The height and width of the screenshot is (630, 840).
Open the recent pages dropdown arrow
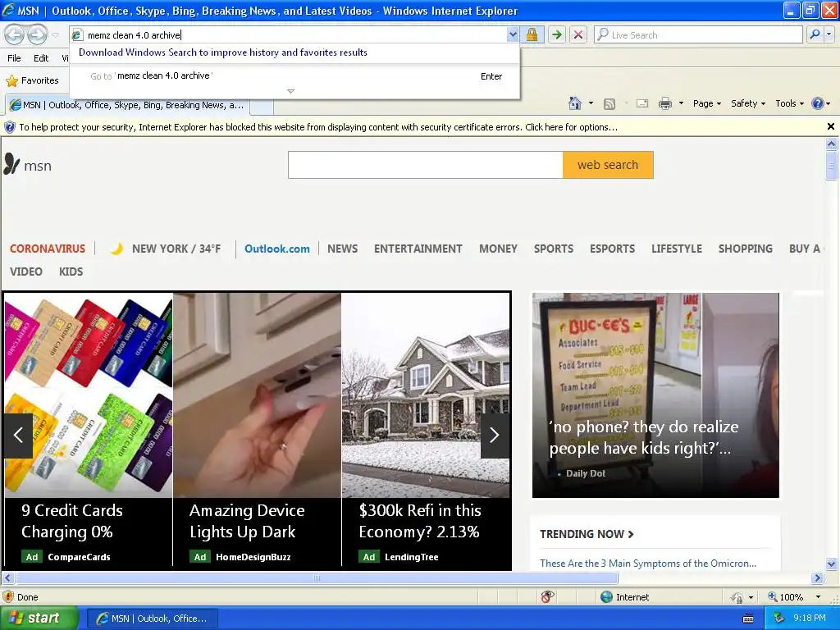coord(55,35)
